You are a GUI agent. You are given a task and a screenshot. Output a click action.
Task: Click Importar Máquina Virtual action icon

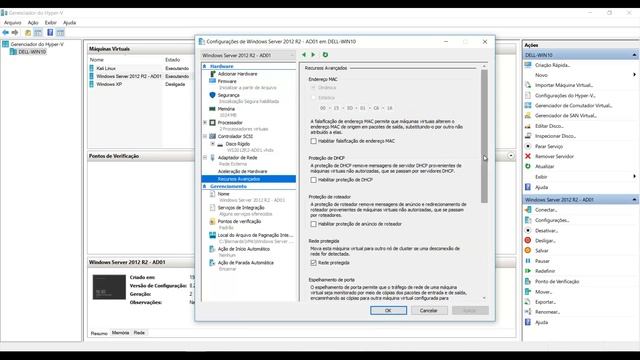click(x=528, y=85)
